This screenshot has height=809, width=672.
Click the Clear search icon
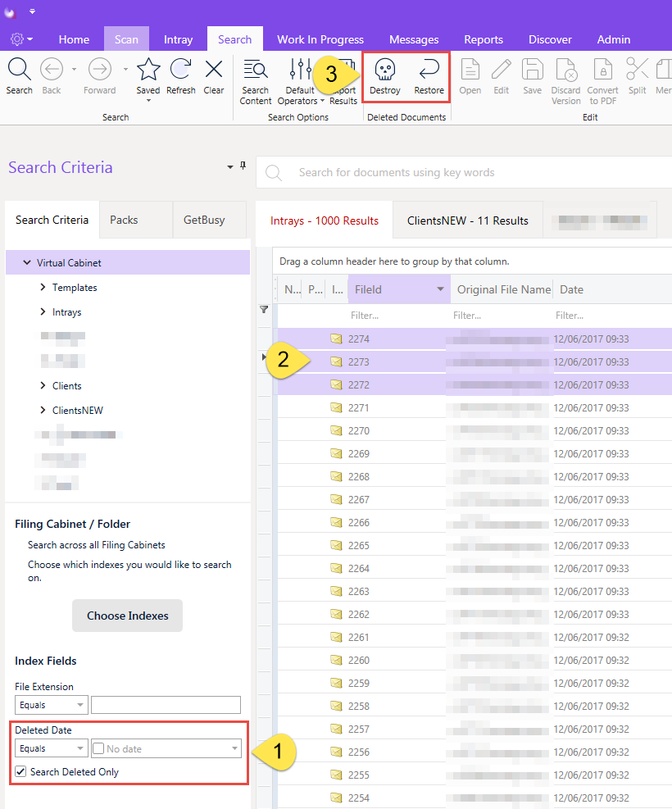(214, 69)
